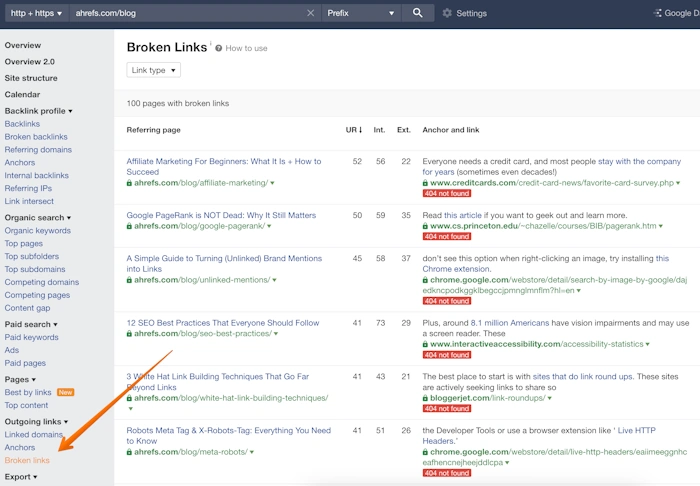Open Top pages report
Viewport: 700px width, 486px height.
24,243
